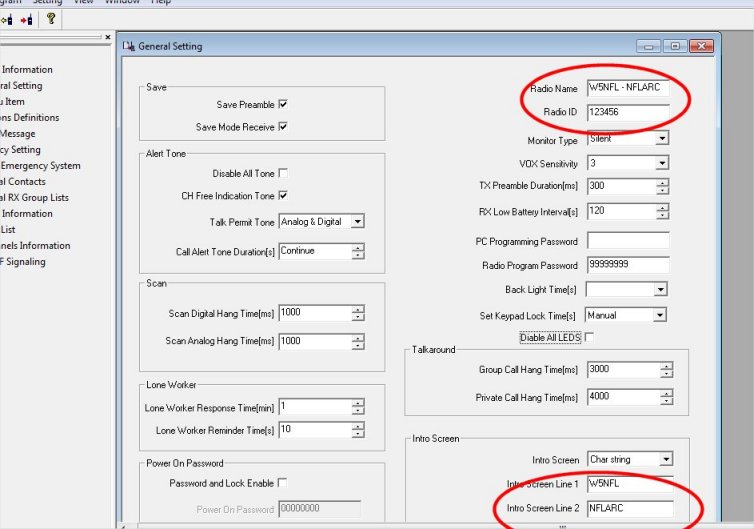Select Emergency System in the tree
754x529 pixels.
40,166
